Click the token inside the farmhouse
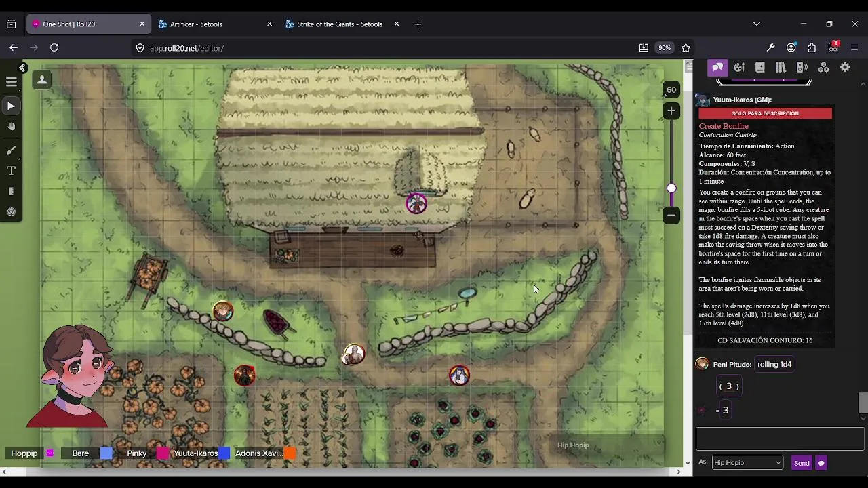The image size is (868, 488). 416,203
